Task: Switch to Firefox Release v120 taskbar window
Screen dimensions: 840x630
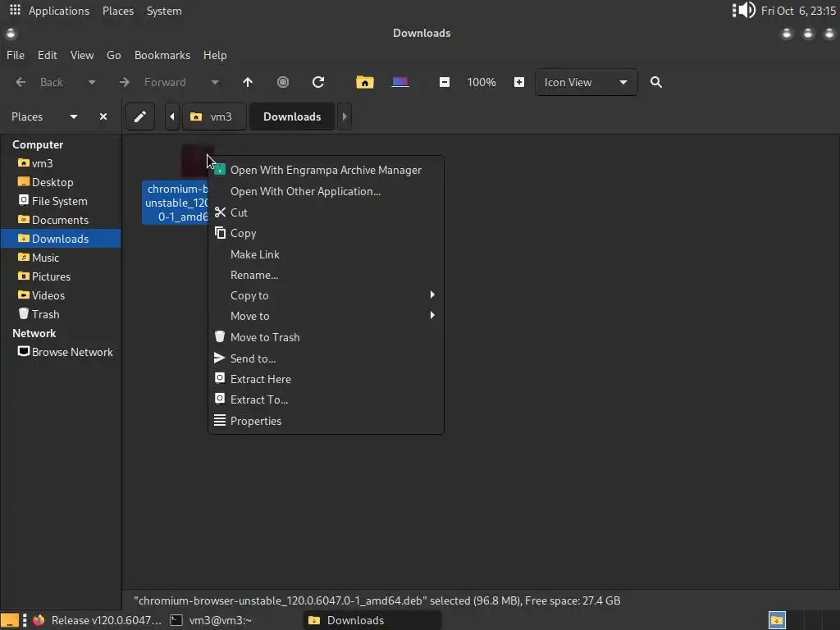Action: pos(97,620)
